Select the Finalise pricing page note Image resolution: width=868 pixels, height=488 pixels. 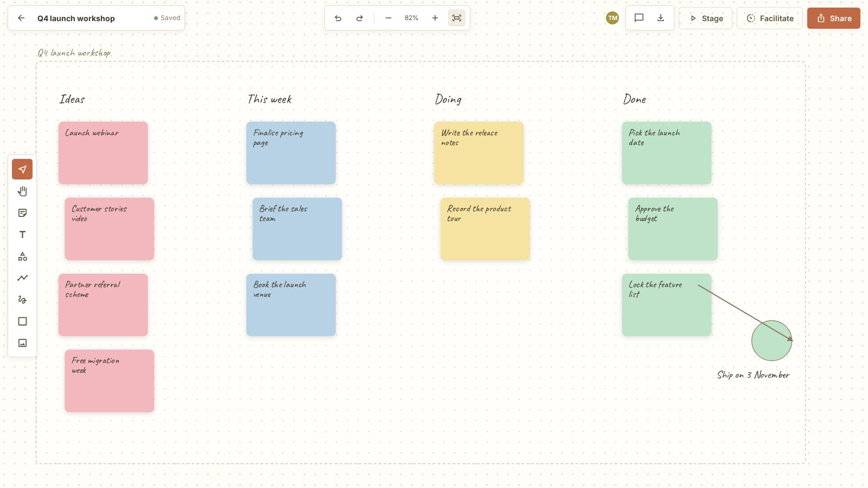tap(291, 153)
